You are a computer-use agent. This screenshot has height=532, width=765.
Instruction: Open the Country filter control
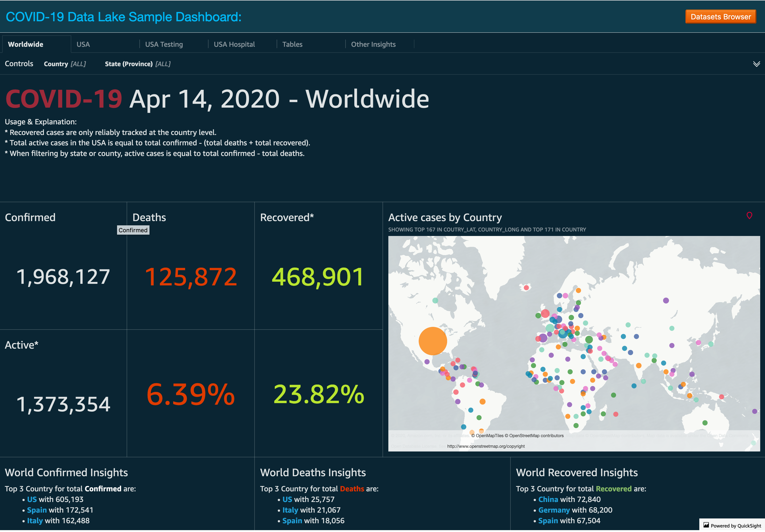click(x=65, y=64)
